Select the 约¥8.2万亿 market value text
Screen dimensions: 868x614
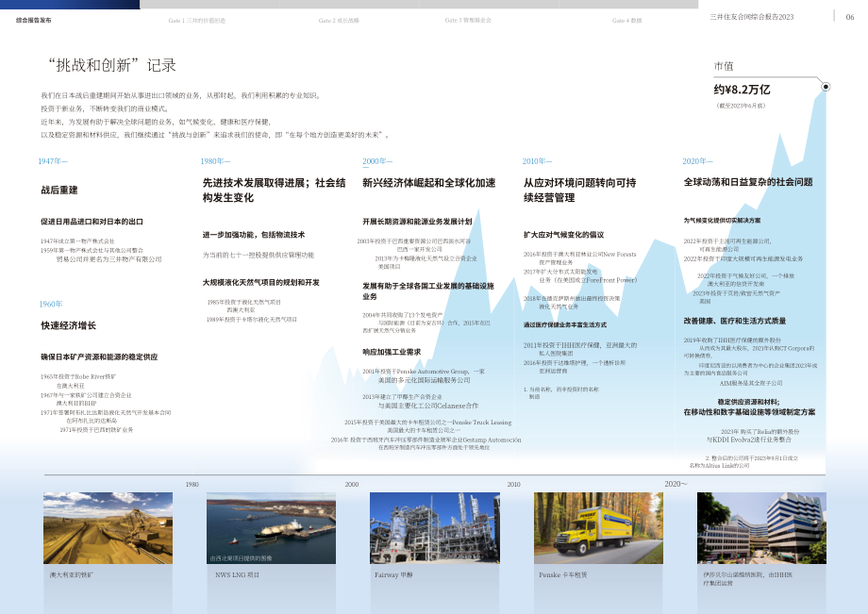click(x=742, y=90)
